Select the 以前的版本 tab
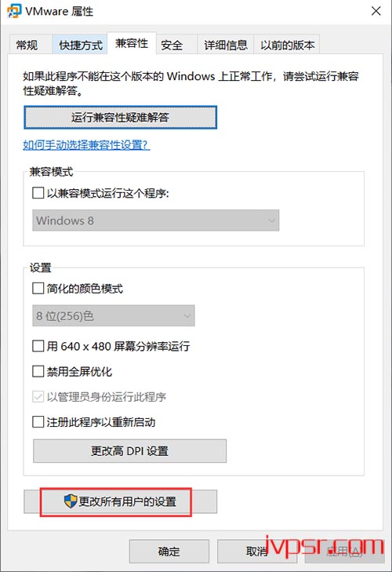The width and height of the screenshot is (392, 572). point(288,45)
